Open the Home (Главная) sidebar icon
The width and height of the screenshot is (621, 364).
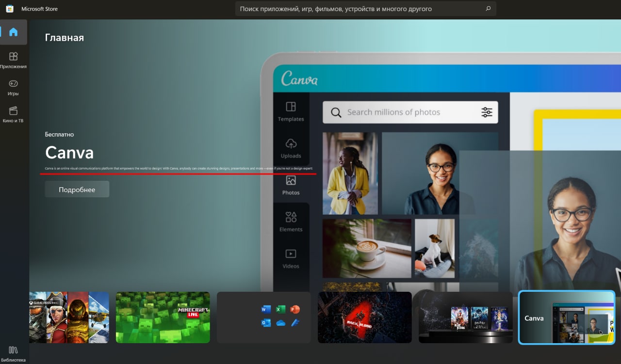point(14,32)
